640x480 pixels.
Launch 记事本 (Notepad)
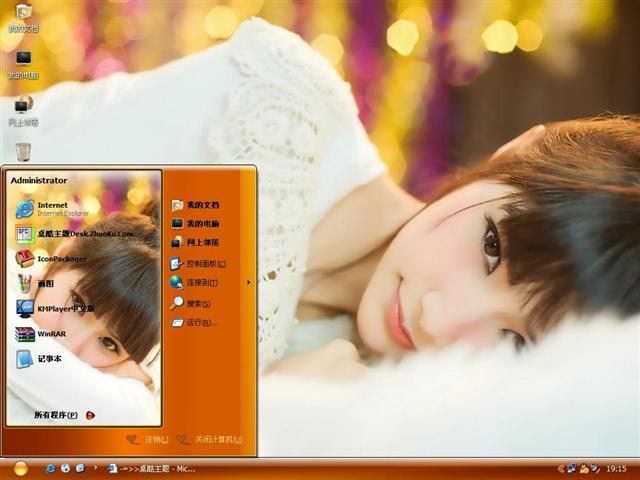pyautogui.click(x=48, y=359)
